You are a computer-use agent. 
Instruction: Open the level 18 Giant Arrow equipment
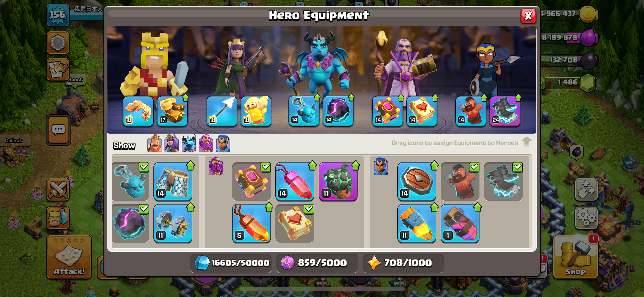coord(222,111)
